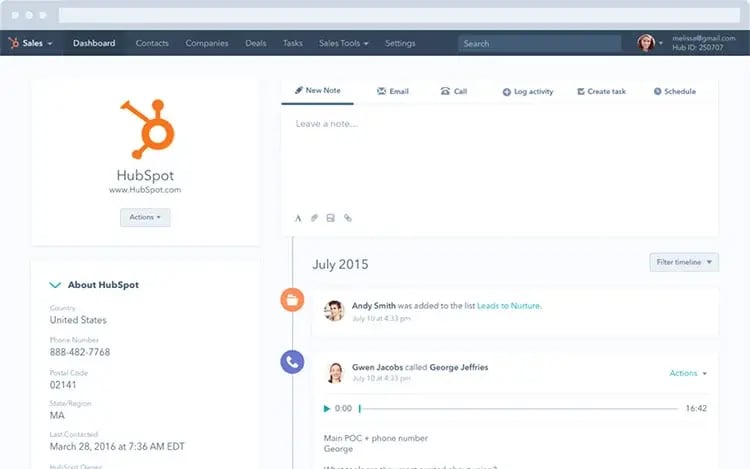Open the Log activity tab
This screenshot has height=469, width=750.
point(528,91)
